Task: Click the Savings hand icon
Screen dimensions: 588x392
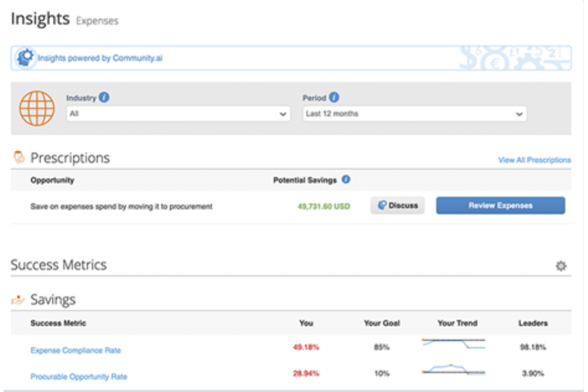Action: (18, 300)
